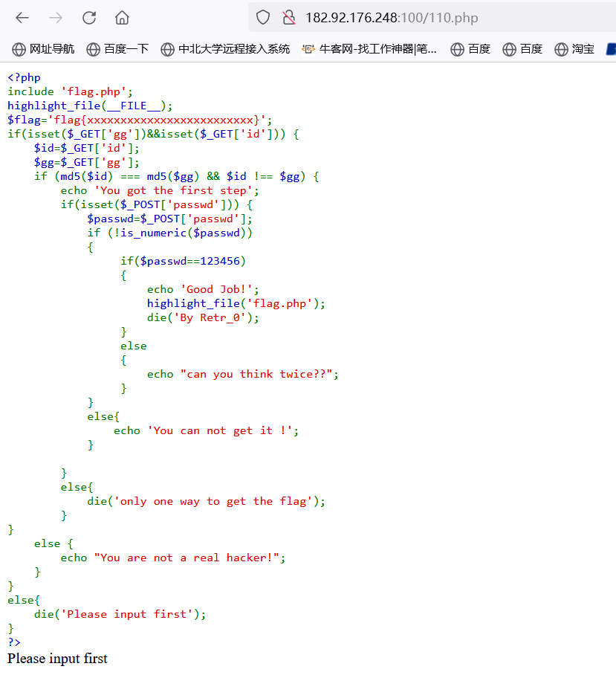Click the highlight_file(__FILE__) code line
The height and width of the screenshot is (675, 616).
90,106
